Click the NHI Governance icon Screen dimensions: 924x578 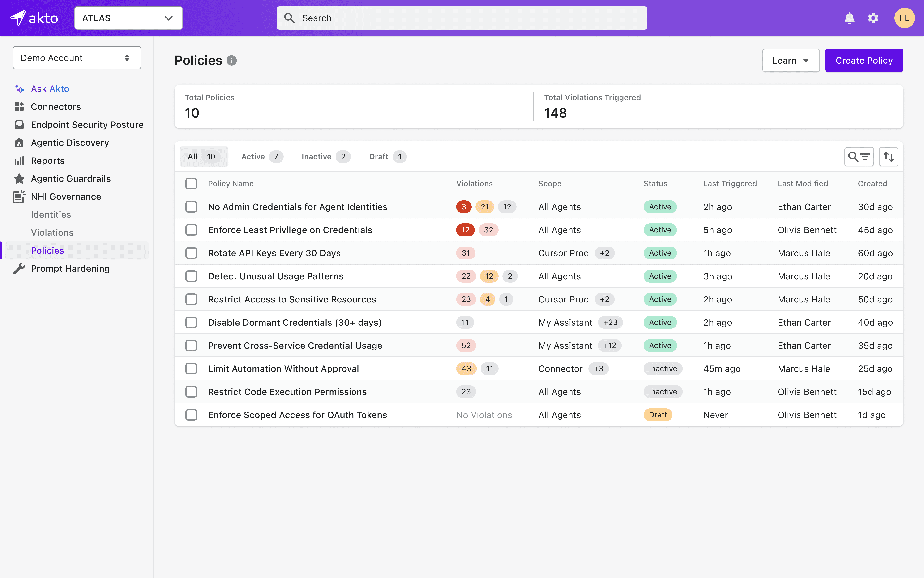(19, 197)
